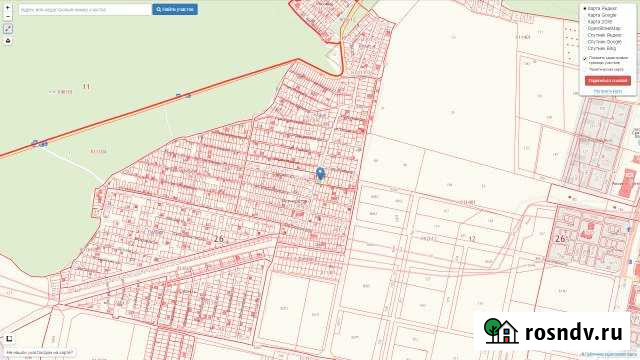640x360 pixels.
Task: Click the small square icon at bottom-left
Action: [9, 339]
